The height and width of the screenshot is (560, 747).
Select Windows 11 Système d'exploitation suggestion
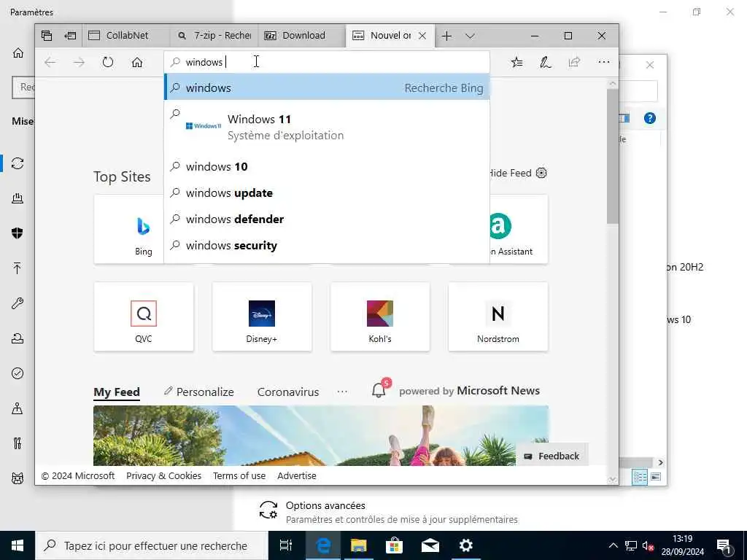pyautogui.click(x=327, y=127)
